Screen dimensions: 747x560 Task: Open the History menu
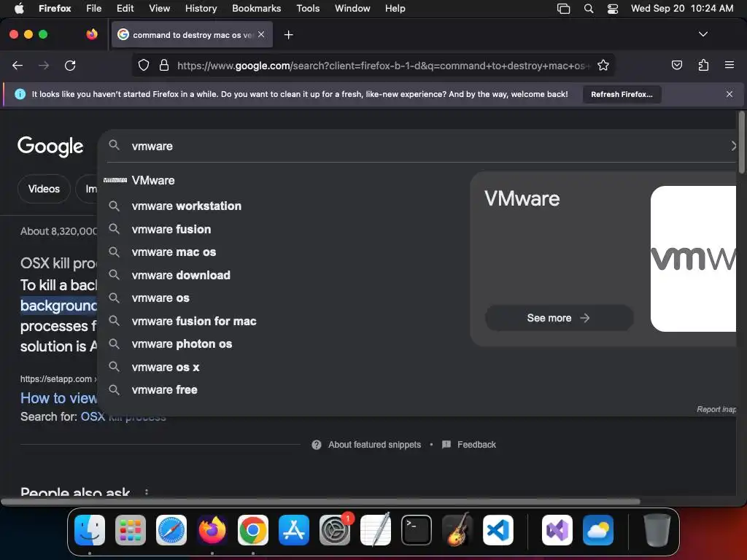[x=201, y=9]
